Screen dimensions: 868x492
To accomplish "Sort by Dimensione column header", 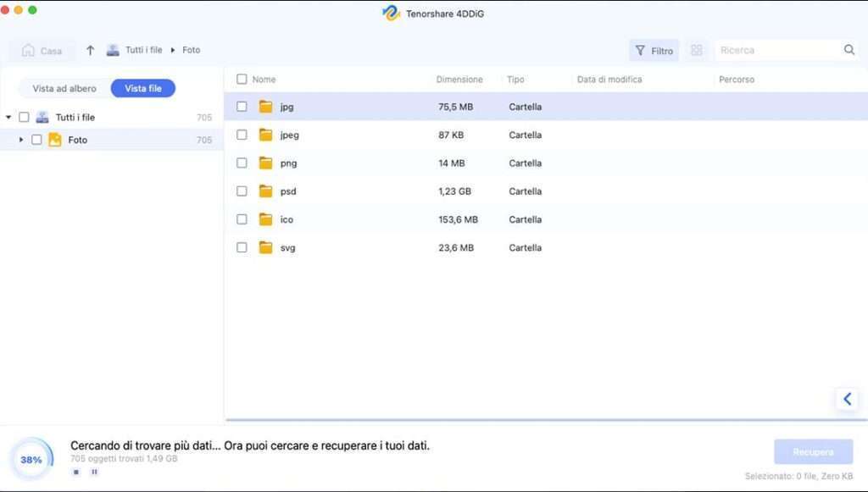I will click(x=459, y=80).
